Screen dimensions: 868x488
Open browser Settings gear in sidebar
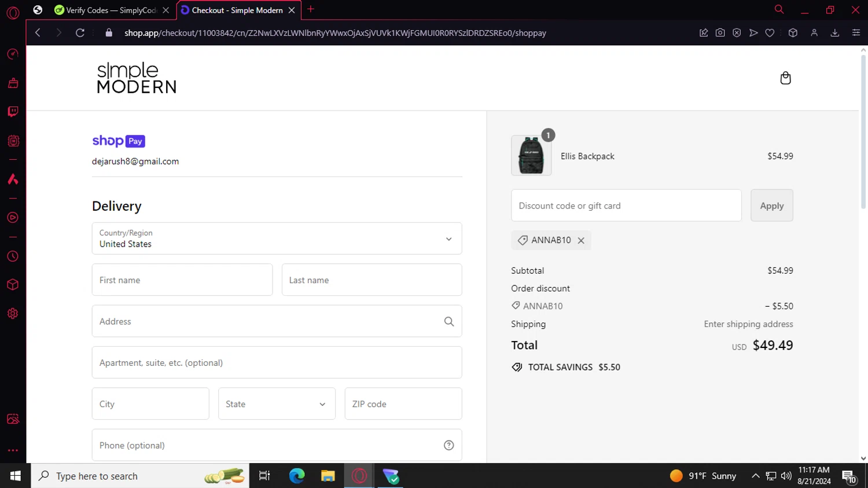click(13, 314)
